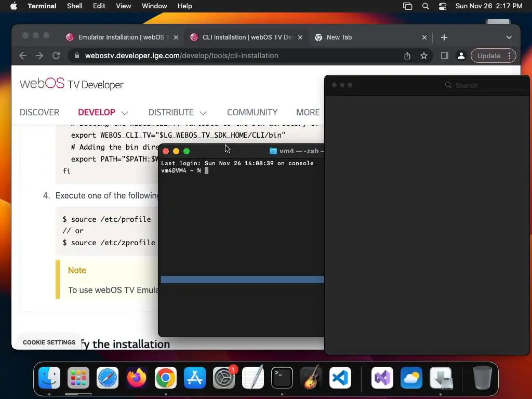Go forward in Chrome
The image size is (532, 399).
click(x=39, y=56)
